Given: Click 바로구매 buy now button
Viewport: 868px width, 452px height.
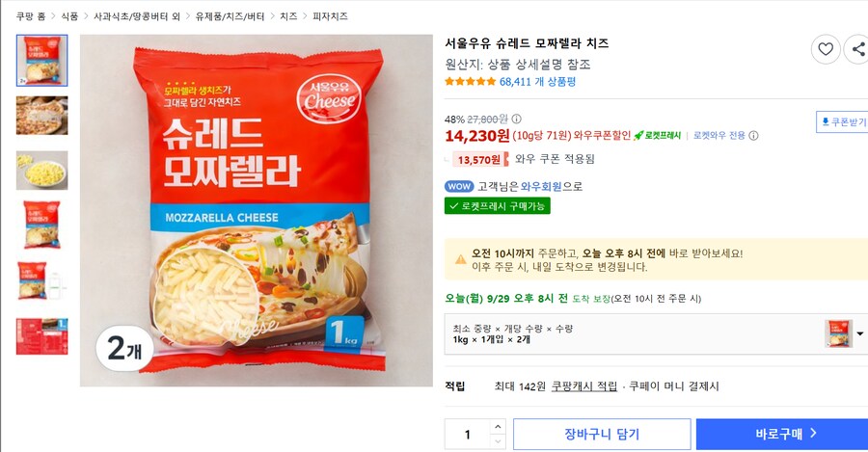Looking at the screenshot, I should tap(782, 435).
